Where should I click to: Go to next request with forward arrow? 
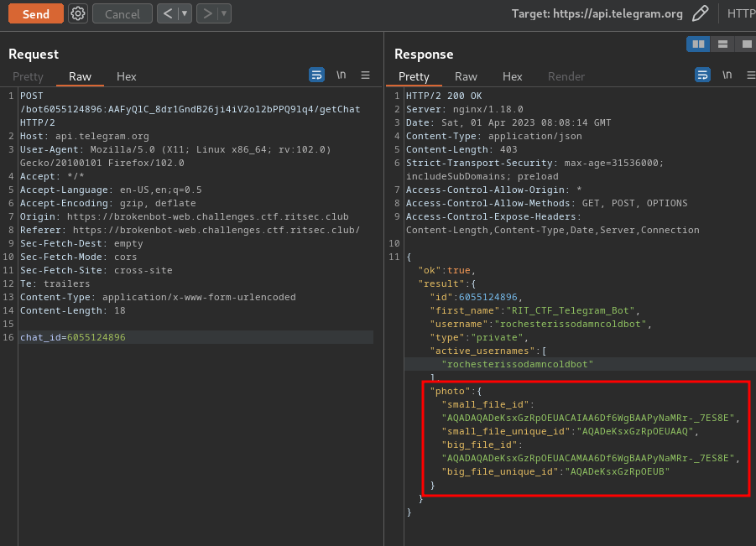coord(207,13)
